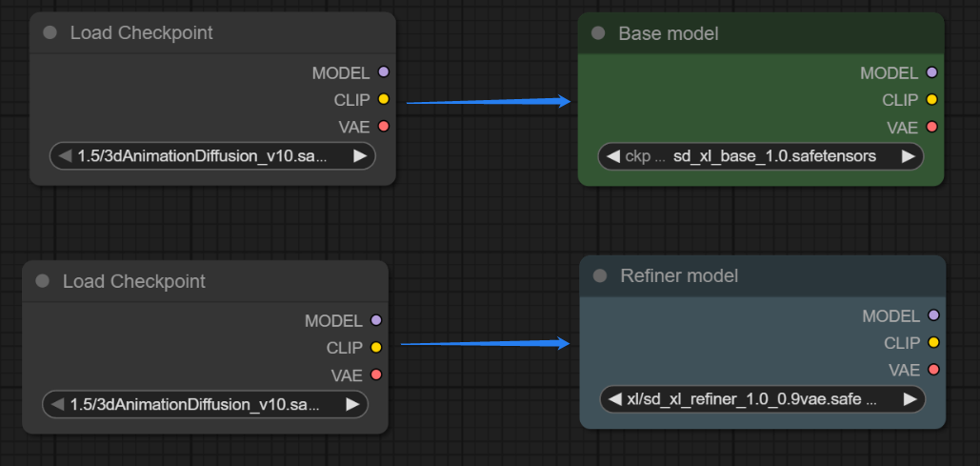Click the VAE output port on Refiner model node
The width and height of the screenshot is (980, 466).
click(x=933, y=370)
